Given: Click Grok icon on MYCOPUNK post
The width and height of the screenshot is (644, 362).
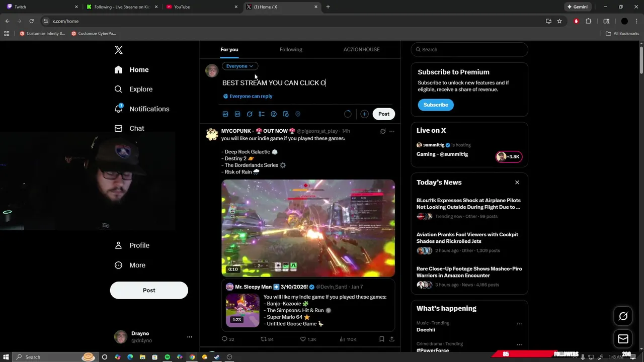Looking at the screenshot, I should [x=383, y=131].
